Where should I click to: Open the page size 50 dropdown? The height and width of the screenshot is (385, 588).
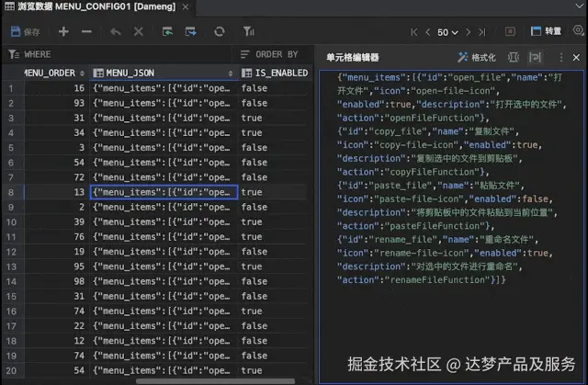447,32
